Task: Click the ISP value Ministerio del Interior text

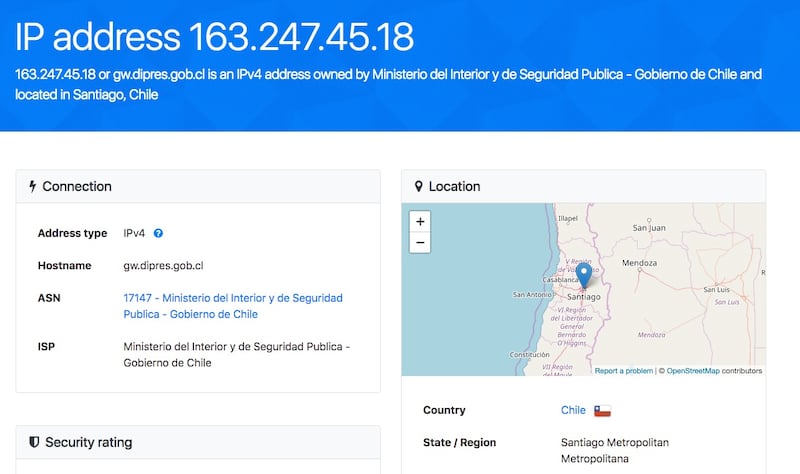Action: coord(236,355)
